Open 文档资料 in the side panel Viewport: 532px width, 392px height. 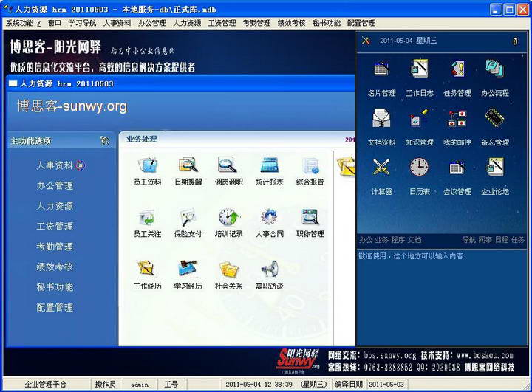point(381,118)
